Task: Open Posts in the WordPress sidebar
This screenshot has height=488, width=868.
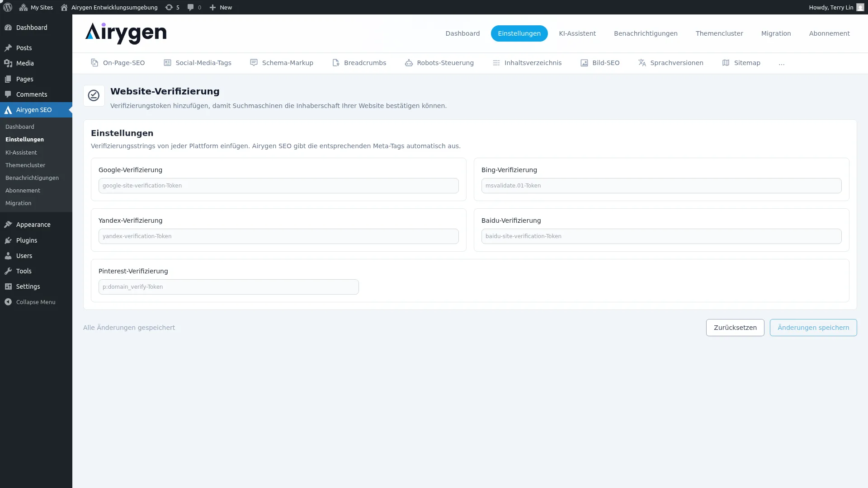Action: click(36, 48)
